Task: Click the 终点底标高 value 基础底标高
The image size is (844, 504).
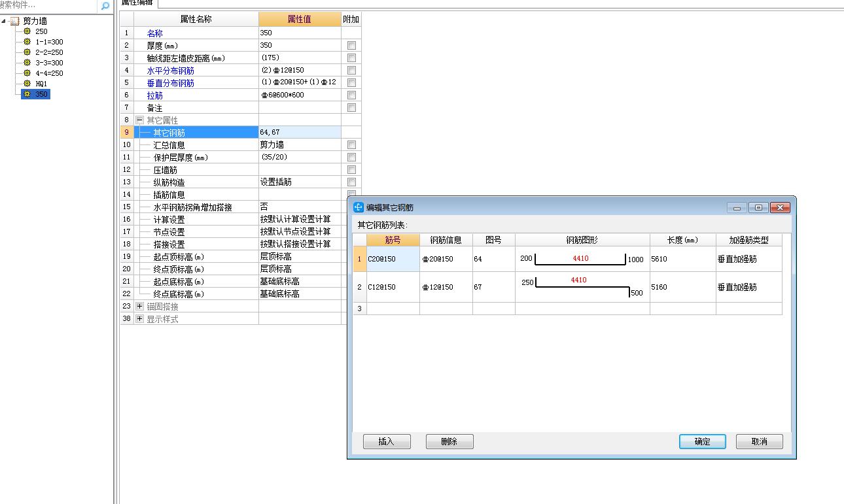Action: click(x=300, y=294)
